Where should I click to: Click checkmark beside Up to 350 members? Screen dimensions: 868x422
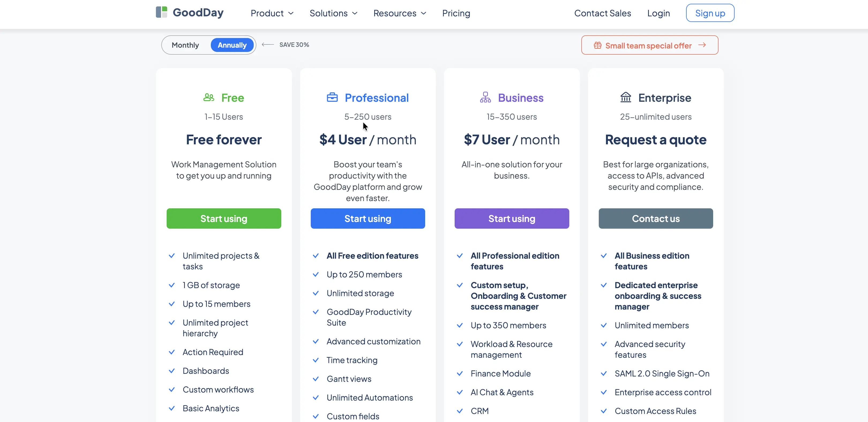(460, 325)
